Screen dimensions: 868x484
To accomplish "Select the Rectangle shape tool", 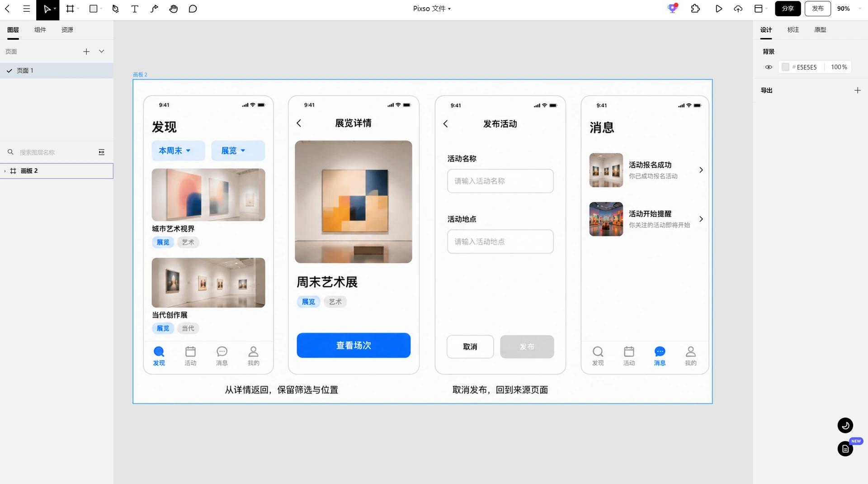I will click(94, 9).
